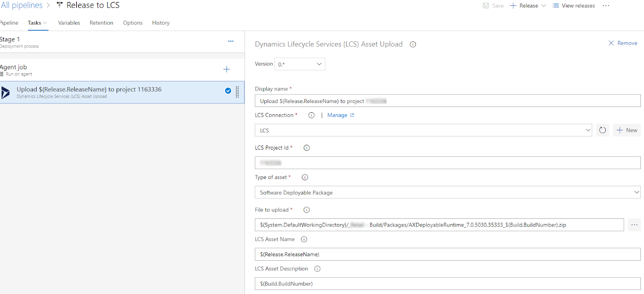Remove the LCS Asset Upload task
The width and height of the screenshot is (644, 294).
tap(623, 43)
